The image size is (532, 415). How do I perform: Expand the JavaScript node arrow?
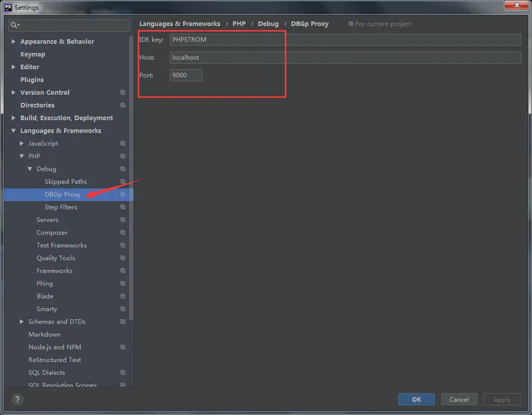(21, 143)
